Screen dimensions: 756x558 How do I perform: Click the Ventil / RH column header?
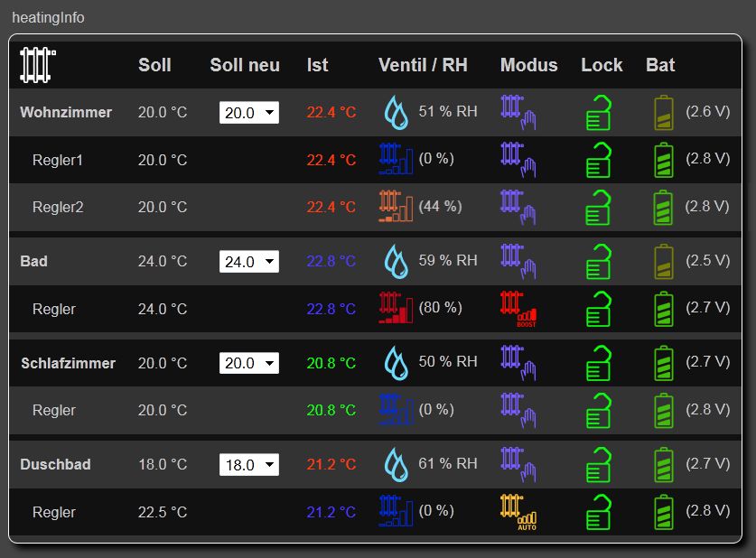click(x=423, y=65)
